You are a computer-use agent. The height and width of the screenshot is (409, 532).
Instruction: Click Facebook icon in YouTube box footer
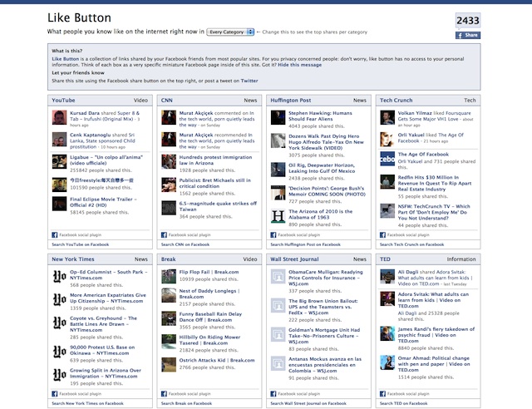click(55, 235)
